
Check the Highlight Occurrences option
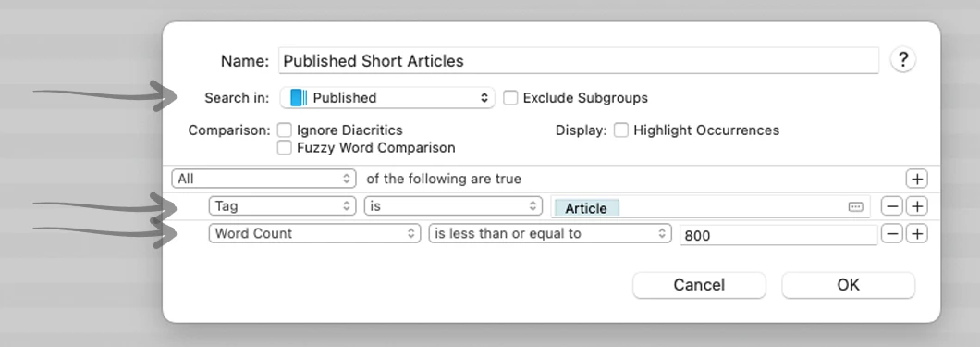(x=620, y=130)
